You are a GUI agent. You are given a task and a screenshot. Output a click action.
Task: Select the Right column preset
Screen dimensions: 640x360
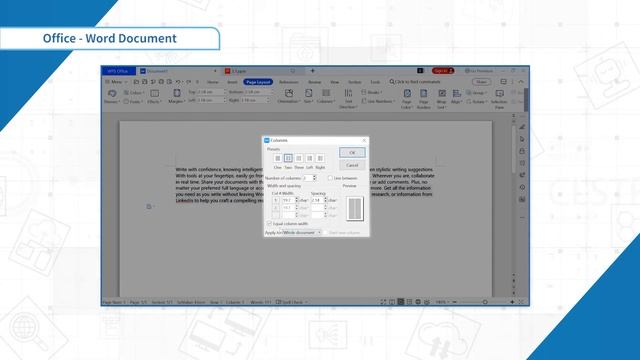(x=320, y=158)
